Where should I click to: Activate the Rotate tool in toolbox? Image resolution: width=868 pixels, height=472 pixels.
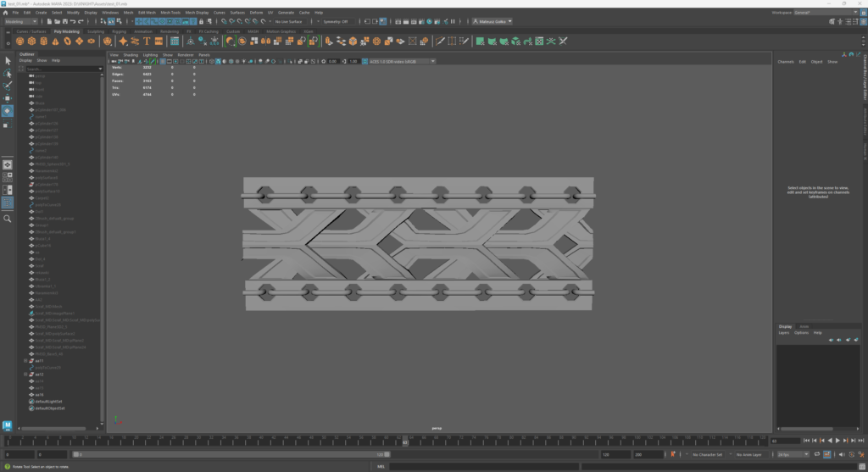7,111
